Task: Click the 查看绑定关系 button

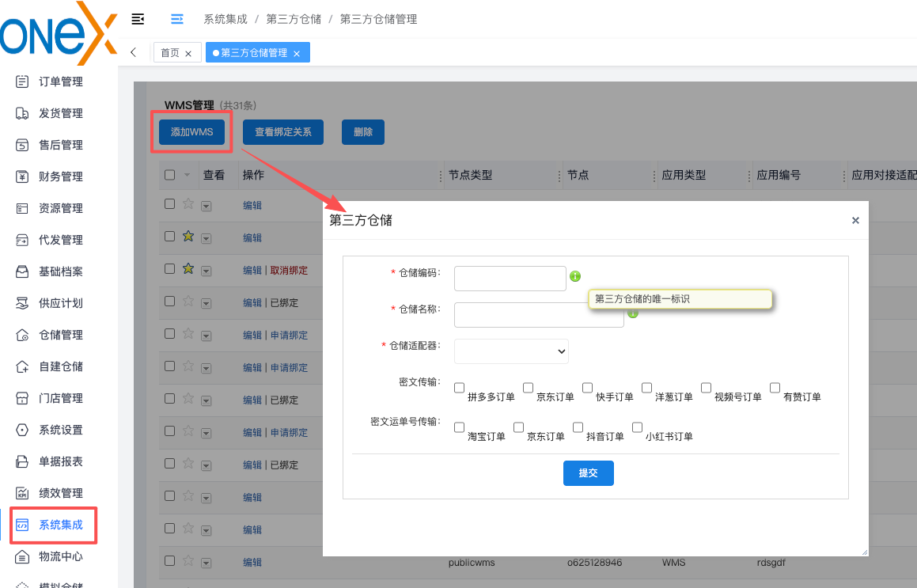Action: pos(283,132)
